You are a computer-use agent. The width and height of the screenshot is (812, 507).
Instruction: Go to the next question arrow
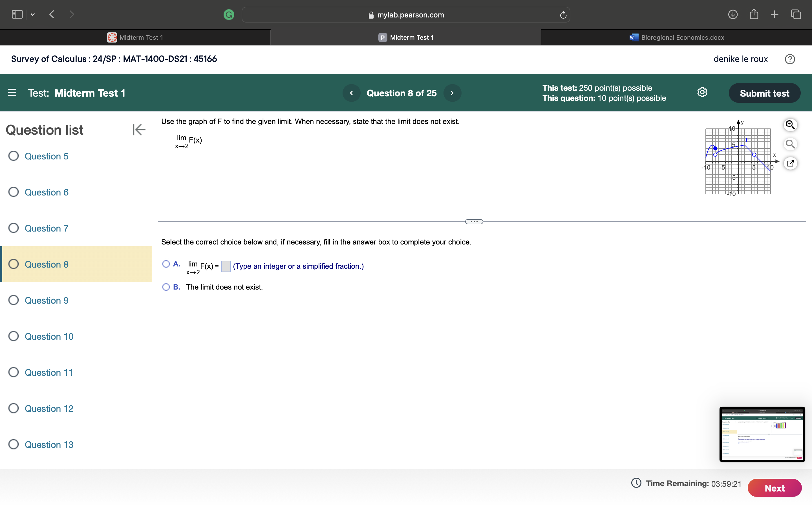(452, 93)
